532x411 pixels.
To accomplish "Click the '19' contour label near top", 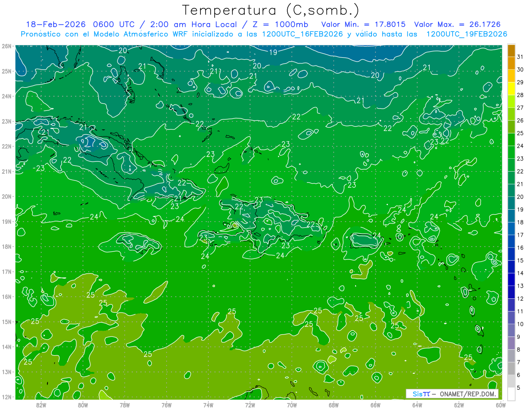I will tap(273, 52).
